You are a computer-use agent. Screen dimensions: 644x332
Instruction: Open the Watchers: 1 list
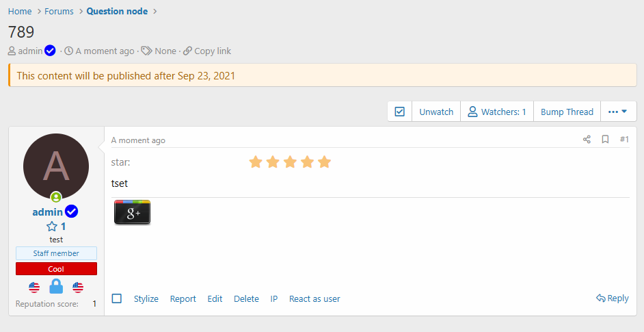click(x=496, y=112)
